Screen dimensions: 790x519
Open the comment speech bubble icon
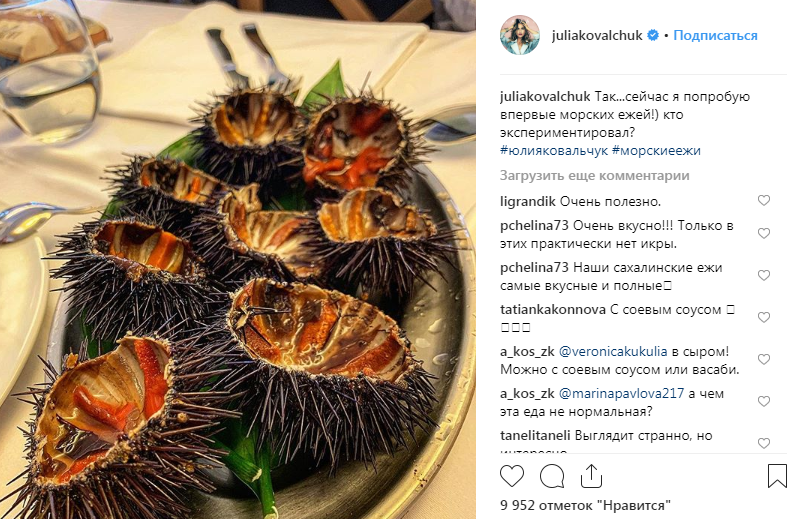point(552,476)
